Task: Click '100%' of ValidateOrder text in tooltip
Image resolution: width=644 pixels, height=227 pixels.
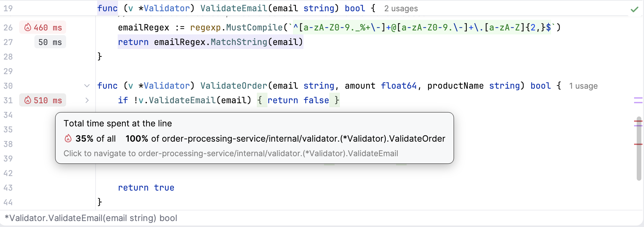Action: click(137, 139)
